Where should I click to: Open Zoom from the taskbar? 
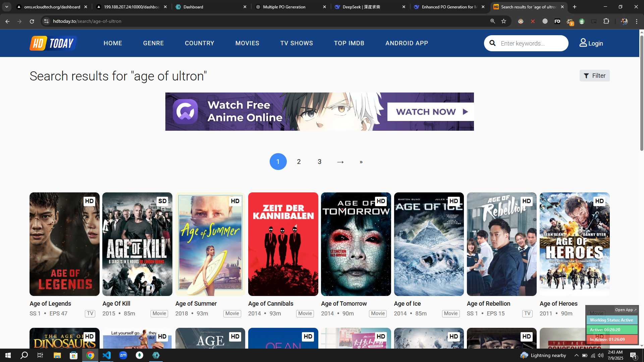click(123, 355)
